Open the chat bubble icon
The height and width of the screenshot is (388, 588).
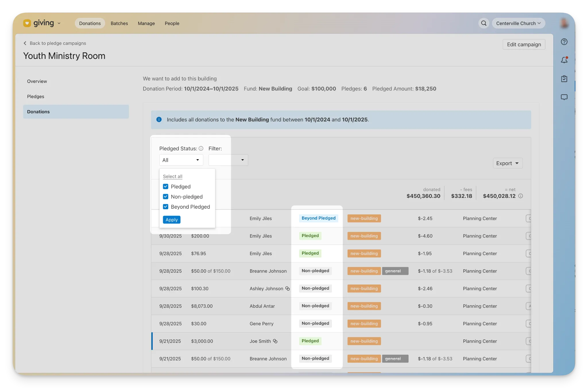(564, 97)
